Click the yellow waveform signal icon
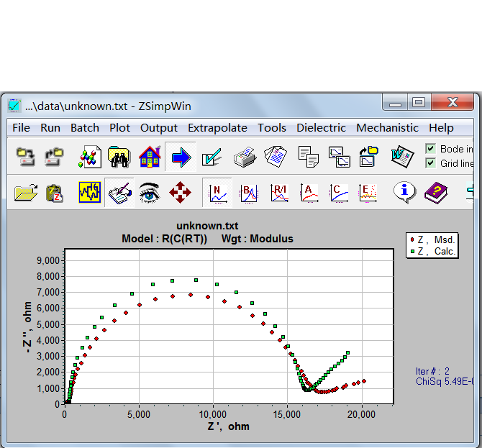Screen dimensions: 482x448 click(89, 192)
